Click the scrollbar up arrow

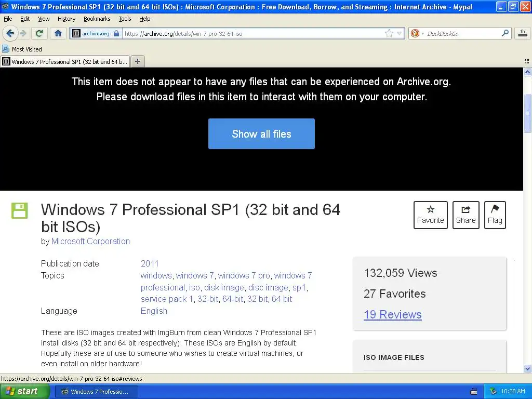[527, 72]
